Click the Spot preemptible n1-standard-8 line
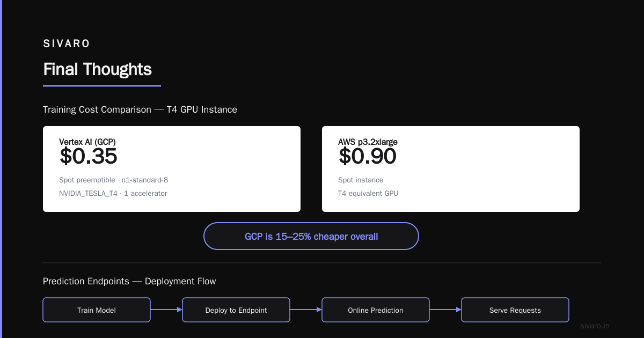The width and height of the screenshot is (644, 338). click(114, 180)
